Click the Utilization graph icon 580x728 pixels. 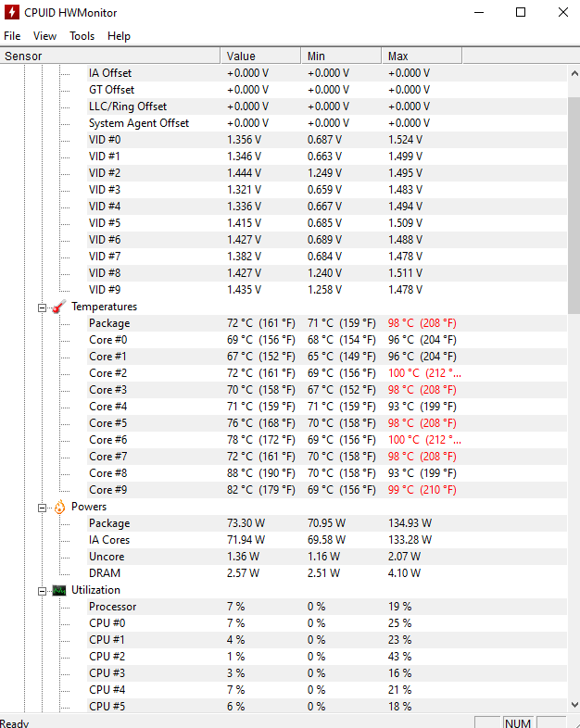[x=59, y=591]
